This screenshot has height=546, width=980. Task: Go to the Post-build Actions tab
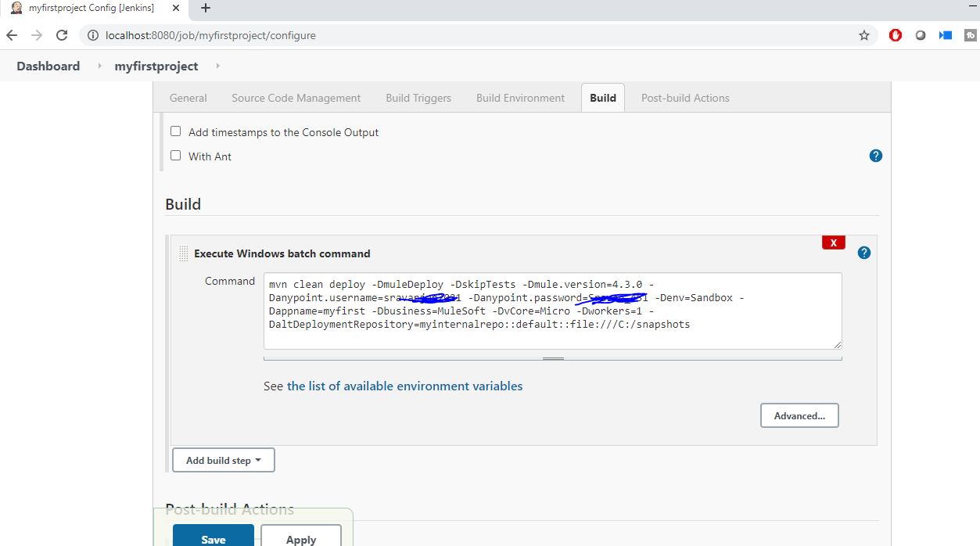[x=684, y=98]
